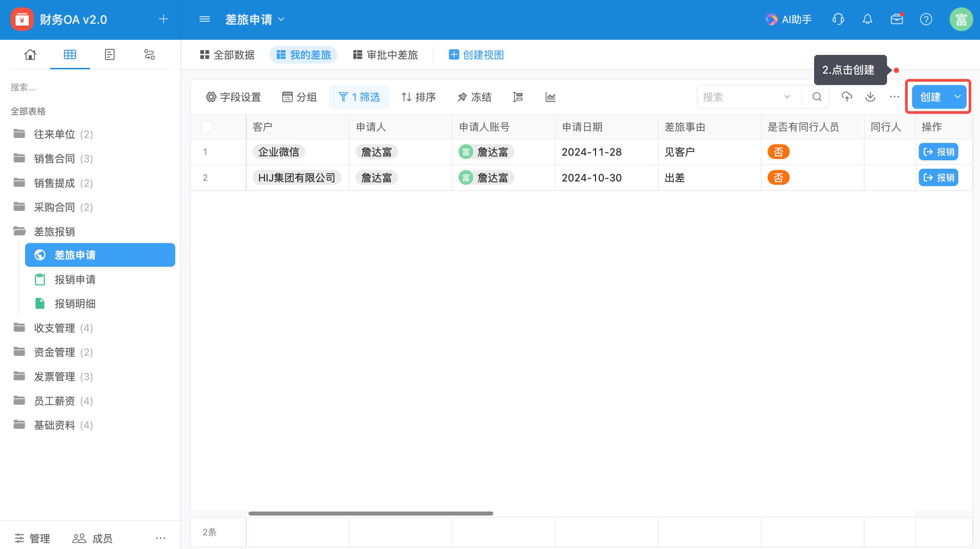Expand the 资金管理 folder

click(x=53, y=352)
